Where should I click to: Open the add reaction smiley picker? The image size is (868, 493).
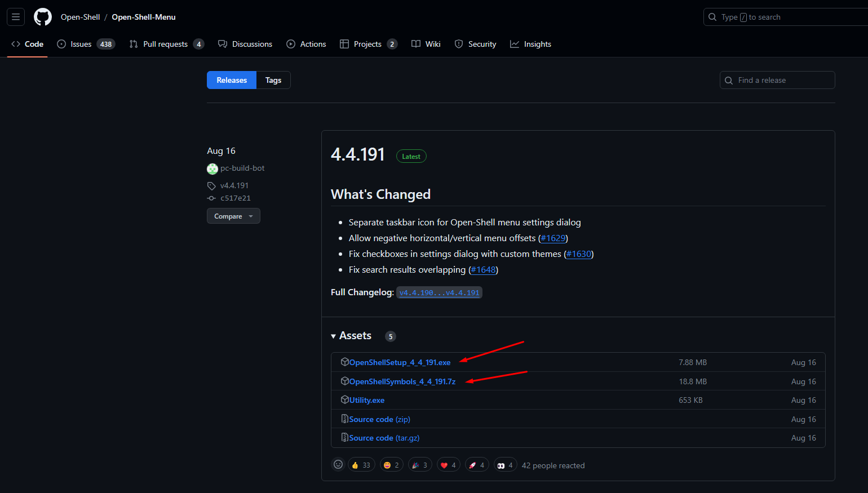[338, 464]
